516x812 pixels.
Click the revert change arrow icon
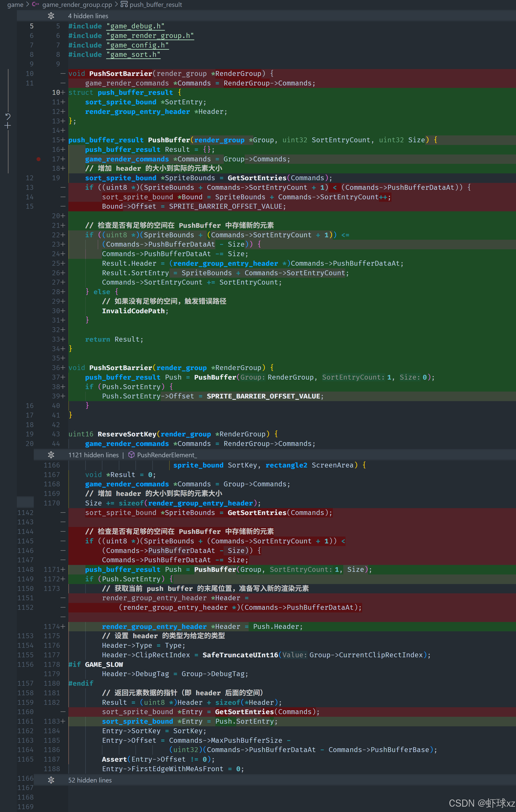click(8, 116)
